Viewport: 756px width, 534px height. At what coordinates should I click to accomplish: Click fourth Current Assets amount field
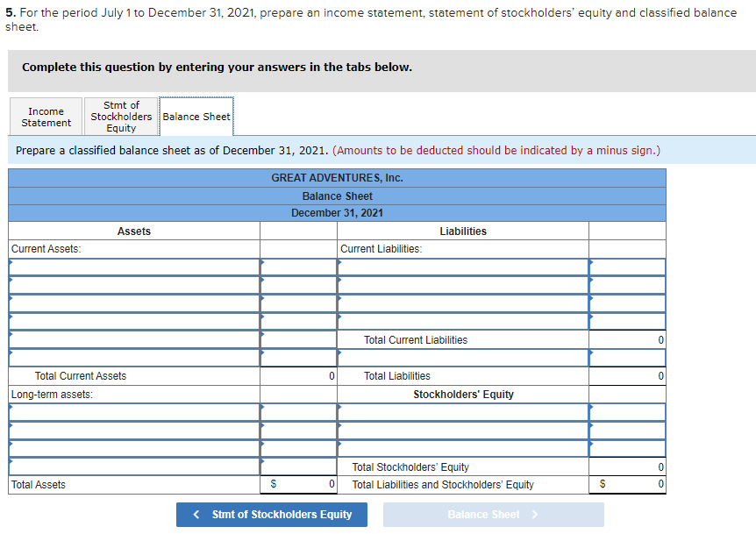pyautogui.click(x=298, y=322)
